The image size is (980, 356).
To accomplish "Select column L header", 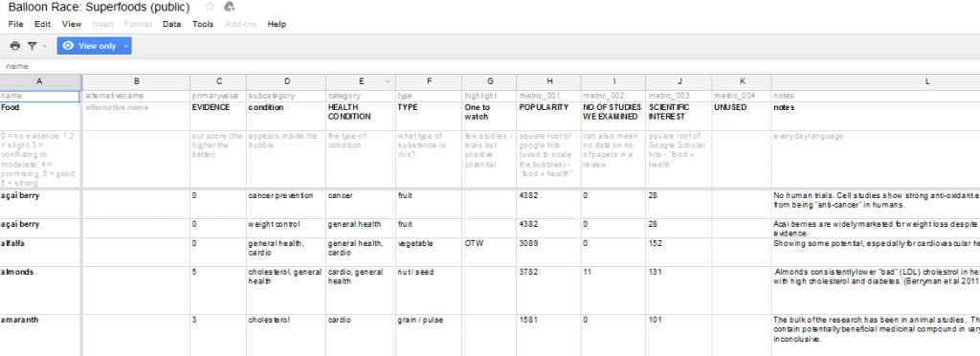I will pyautogui.click(x=876, y=81).
